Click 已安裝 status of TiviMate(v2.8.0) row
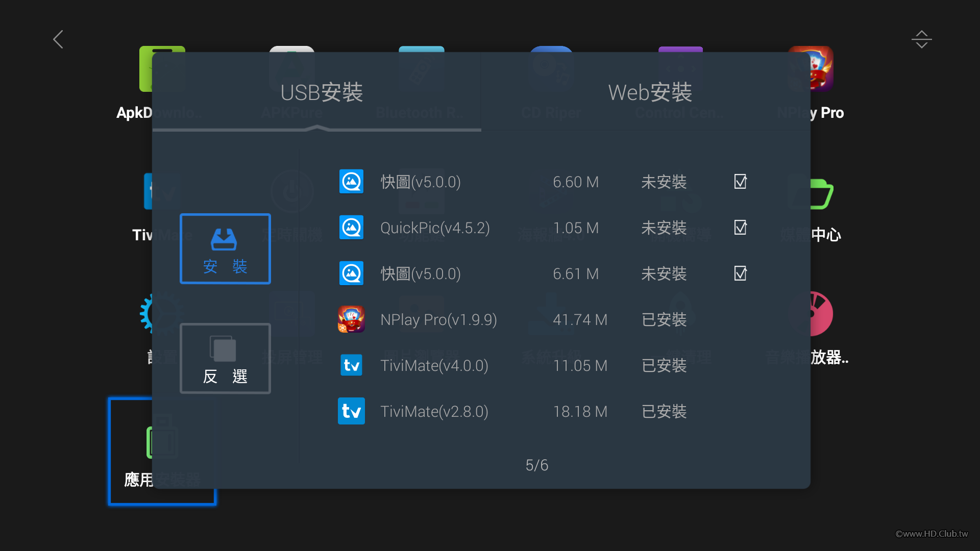 tap(664, 412)
